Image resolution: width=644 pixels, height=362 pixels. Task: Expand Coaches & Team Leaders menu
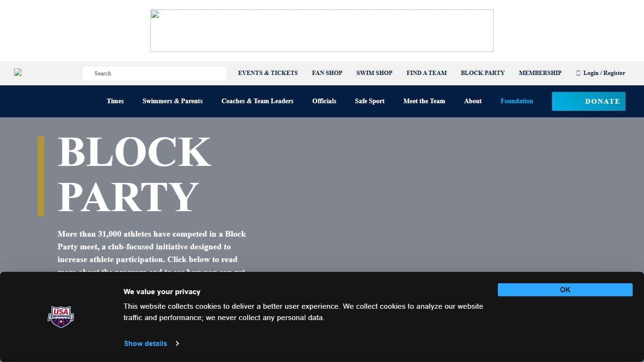click(x=257, y=101)
